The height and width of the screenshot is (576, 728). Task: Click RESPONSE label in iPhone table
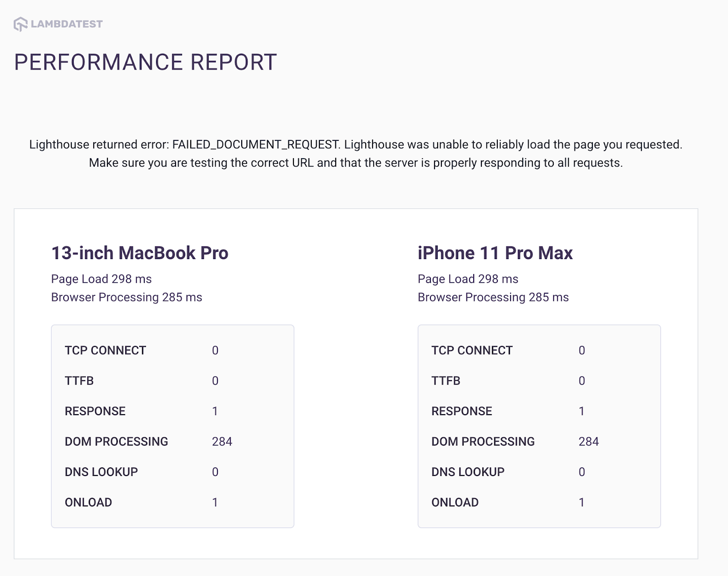pos(462,411)
